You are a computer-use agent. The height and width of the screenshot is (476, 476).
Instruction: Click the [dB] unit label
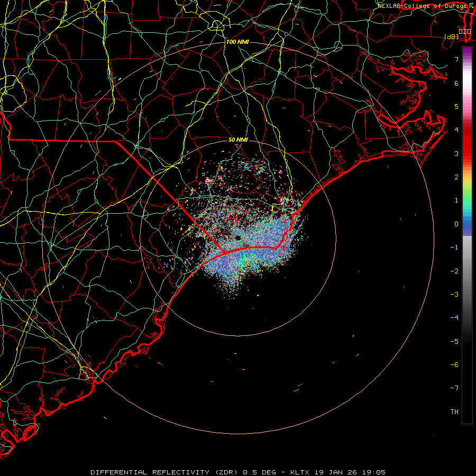[452, 36]
